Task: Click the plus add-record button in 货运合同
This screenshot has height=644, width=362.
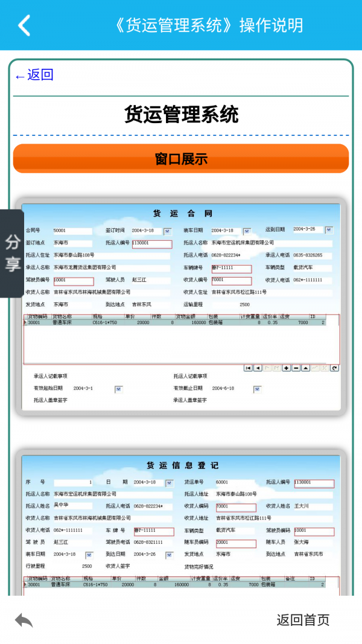Action: pyautogui.click(x=287, y=368)
